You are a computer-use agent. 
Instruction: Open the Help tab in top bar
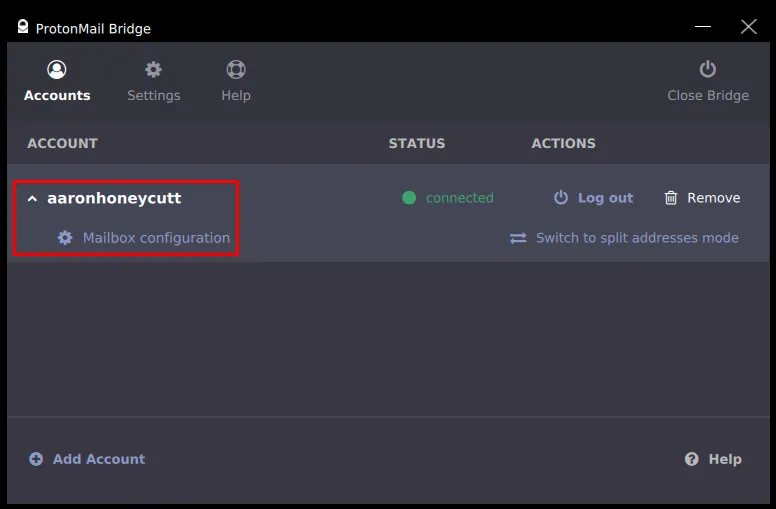pyautogui.click(x=236, y=81)
